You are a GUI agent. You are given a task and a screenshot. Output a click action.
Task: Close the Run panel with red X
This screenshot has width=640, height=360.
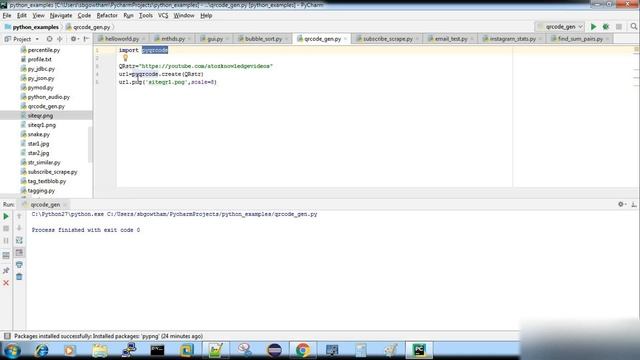[6, 282]
